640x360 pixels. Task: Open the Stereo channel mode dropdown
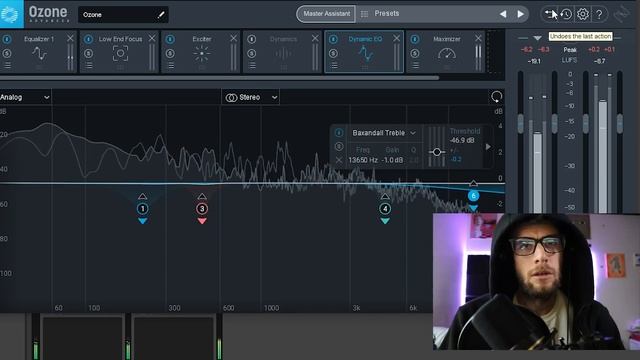tap(251, 97)
